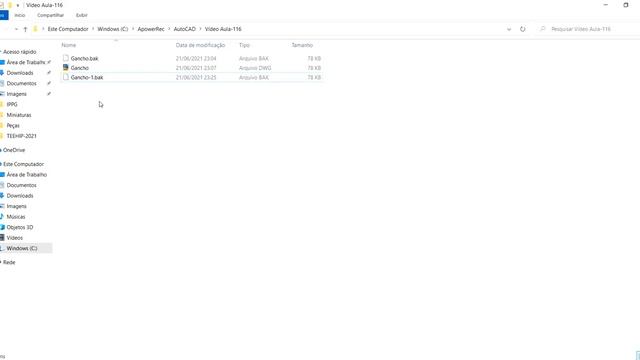Open Este Computador in the navigation pane

23,164
